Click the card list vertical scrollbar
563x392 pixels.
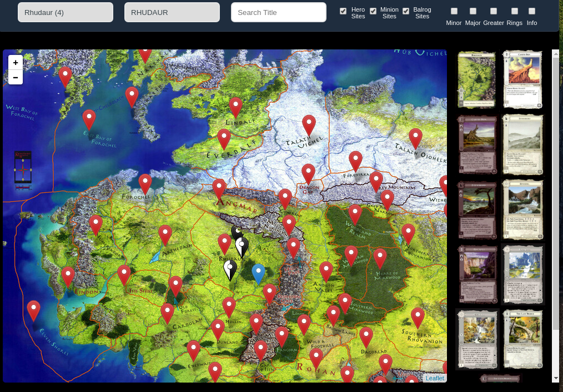555,194
